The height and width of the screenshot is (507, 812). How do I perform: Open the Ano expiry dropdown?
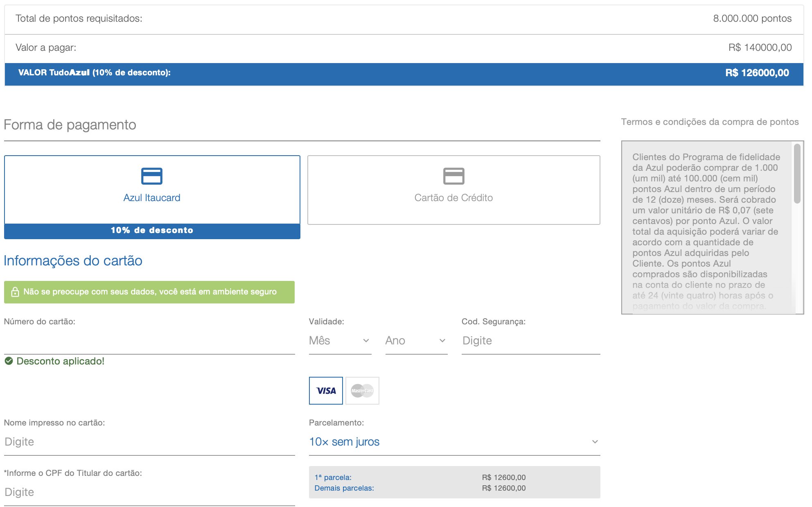(x=416, y=341)
